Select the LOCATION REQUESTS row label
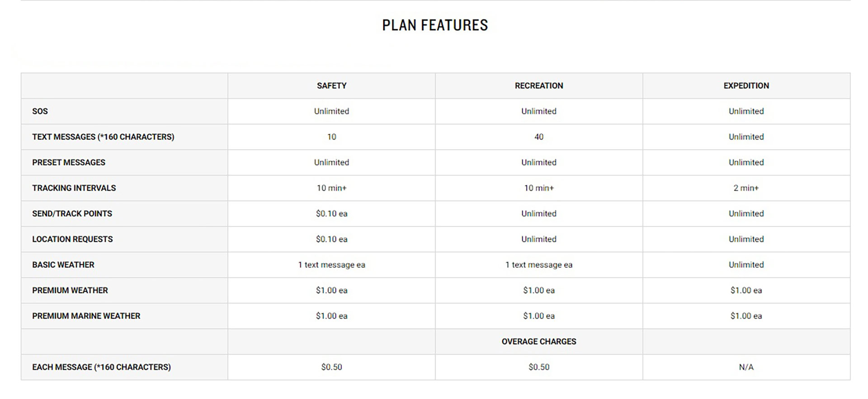Viewport: 868px width, 399px height. tap(72, 239)
